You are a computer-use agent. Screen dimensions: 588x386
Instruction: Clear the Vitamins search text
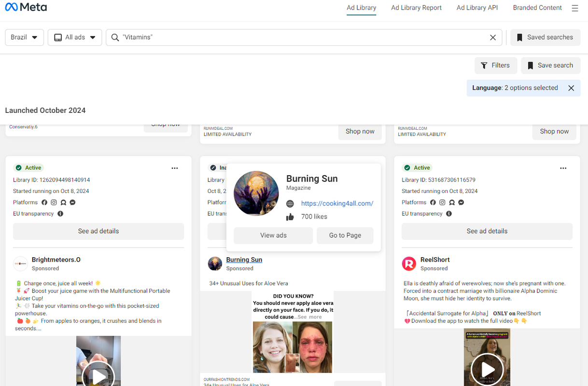493,38
